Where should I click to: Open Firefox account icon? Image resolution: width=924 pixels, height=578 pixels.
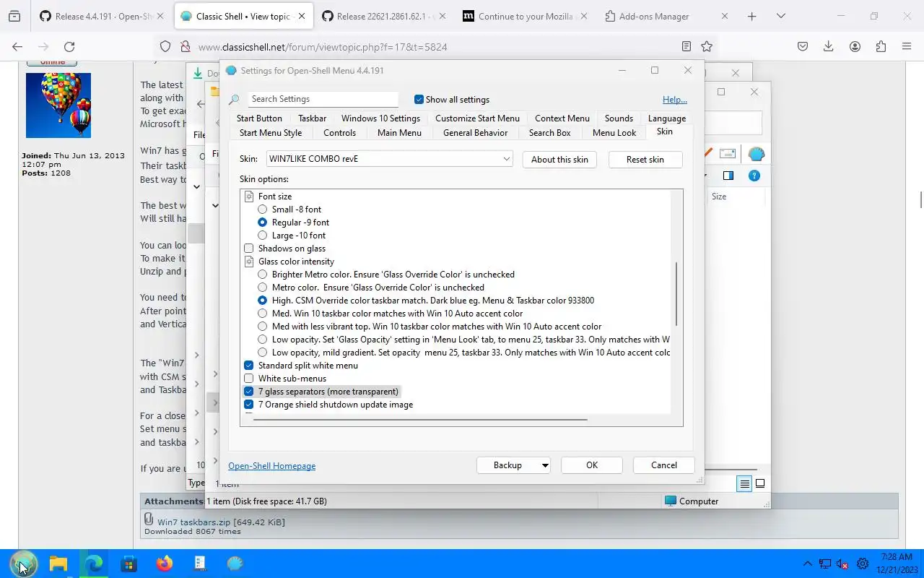(855, 46)
